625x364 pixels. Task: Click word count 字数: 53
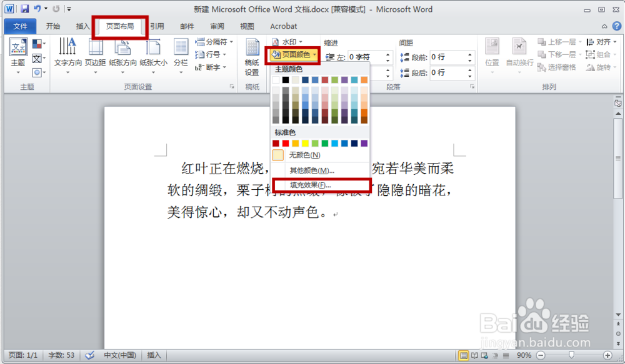pyautogui.click(x=61, y=355)
